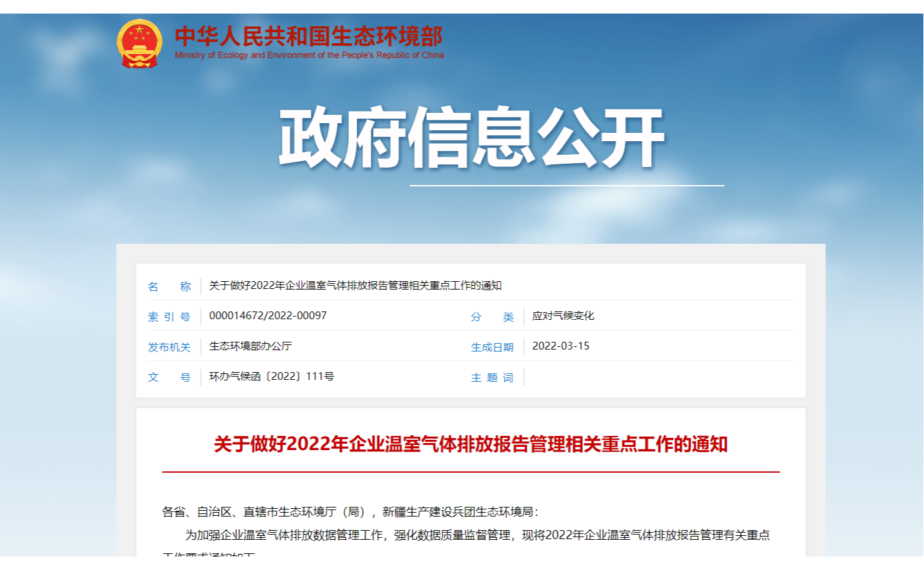Click the national emblem logo
The height and width of the screenshot is (572, 924).
139,44
